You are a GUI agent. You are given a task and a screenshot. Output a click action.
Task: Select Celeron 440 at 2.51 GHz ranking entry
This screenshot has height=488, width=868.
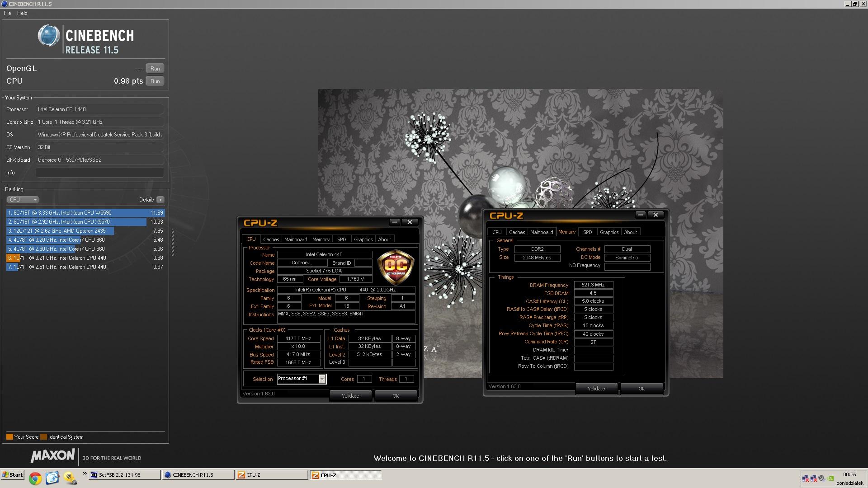85,267
